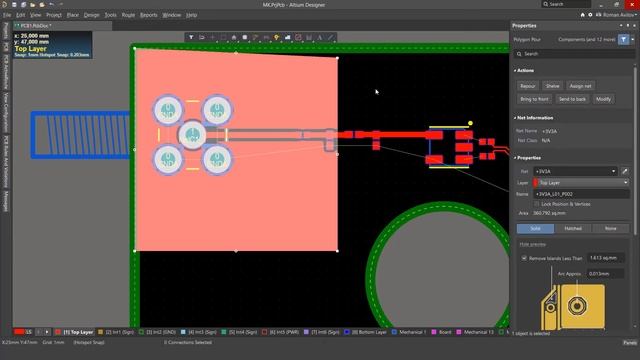Click the place component chip icon

click(x=244, y=37)
